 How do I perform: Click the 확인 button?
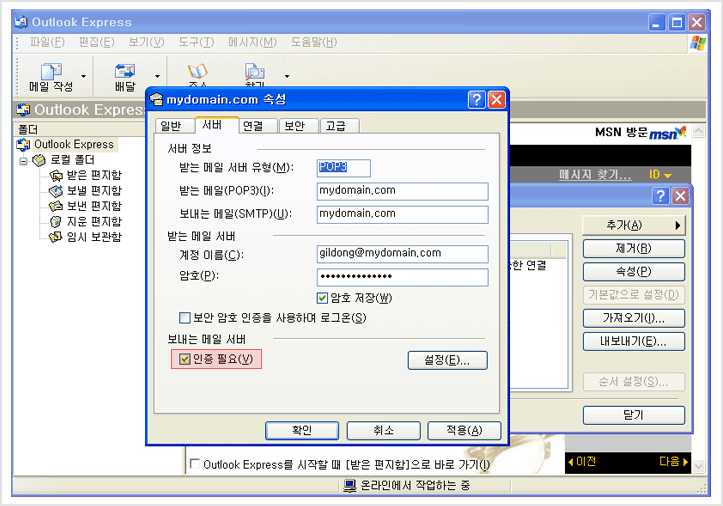coord(302,430)
